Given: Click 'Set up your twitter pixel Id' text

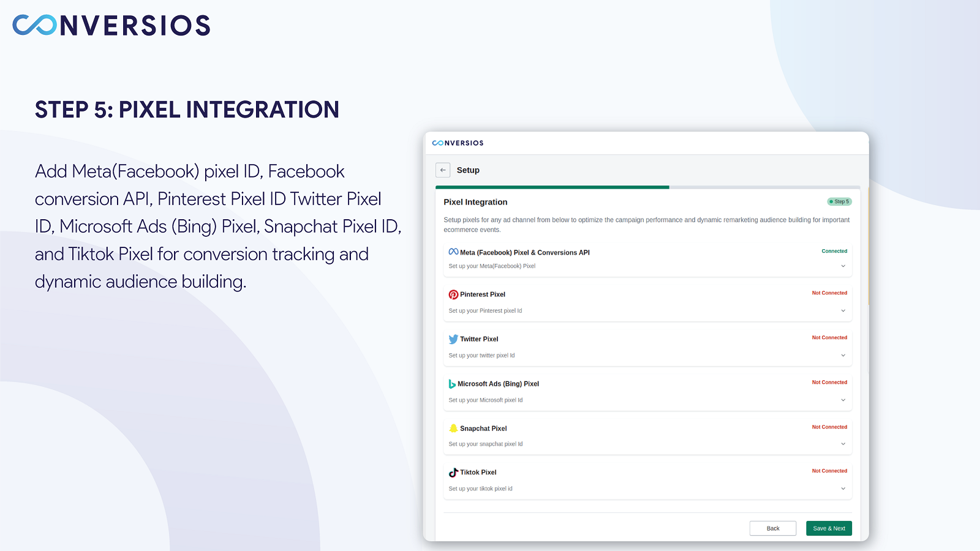Looking at the screenshot, I should (481, 356).
